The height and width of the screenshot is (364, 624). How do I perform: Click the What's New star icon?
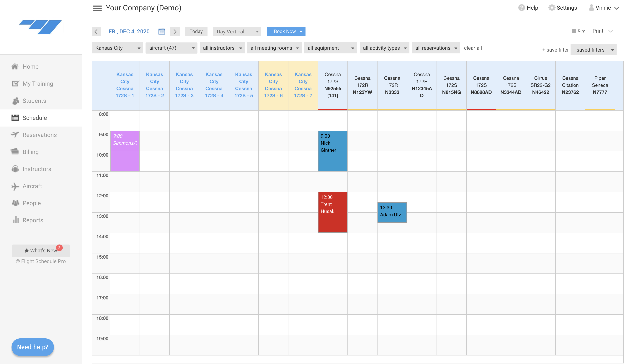tap(27, 250)
